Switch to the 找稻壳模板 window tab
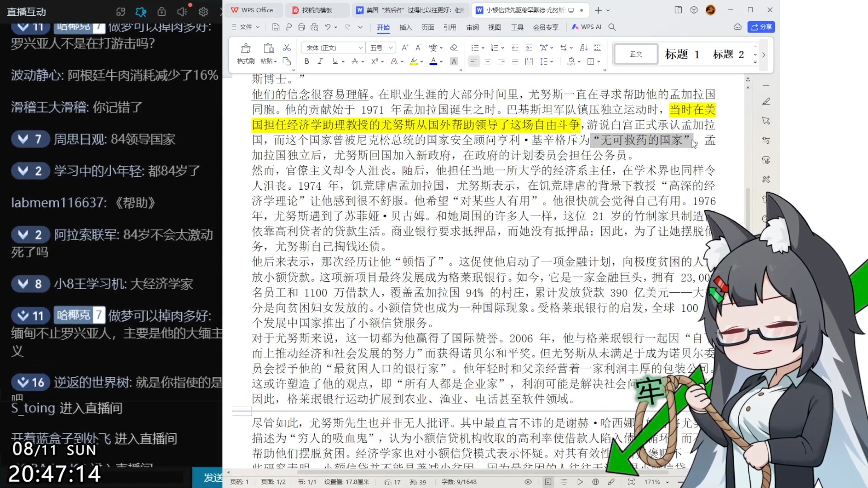 point(316,10)
